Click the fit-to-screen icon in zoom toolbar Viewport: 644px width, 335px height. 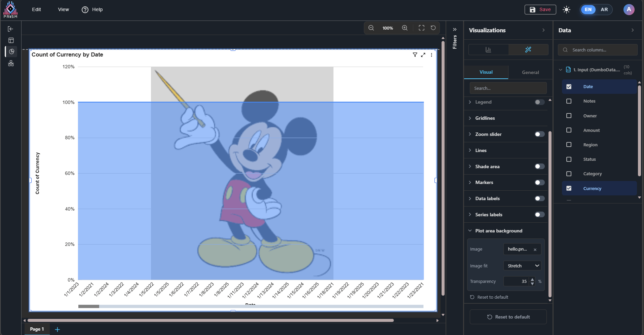(x=421, y=28)
